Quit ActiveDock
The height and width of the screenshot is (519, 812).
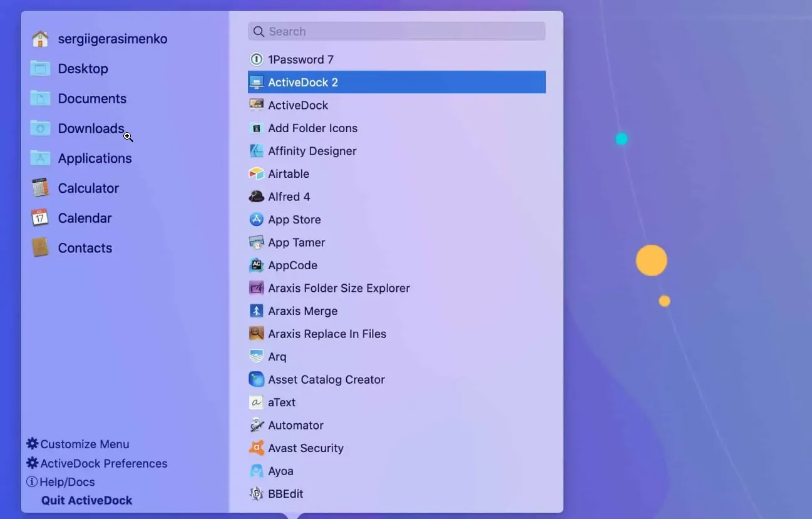(x=87, y=500)
